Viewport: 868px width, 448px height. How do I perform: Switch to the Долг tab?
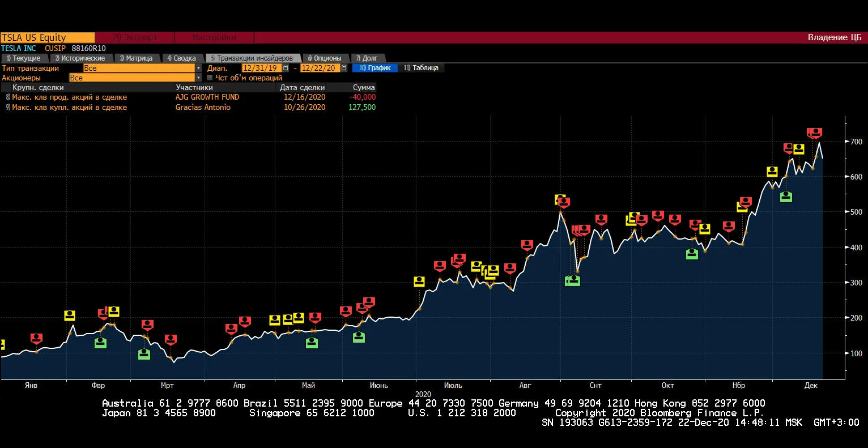tap(367, 58)
